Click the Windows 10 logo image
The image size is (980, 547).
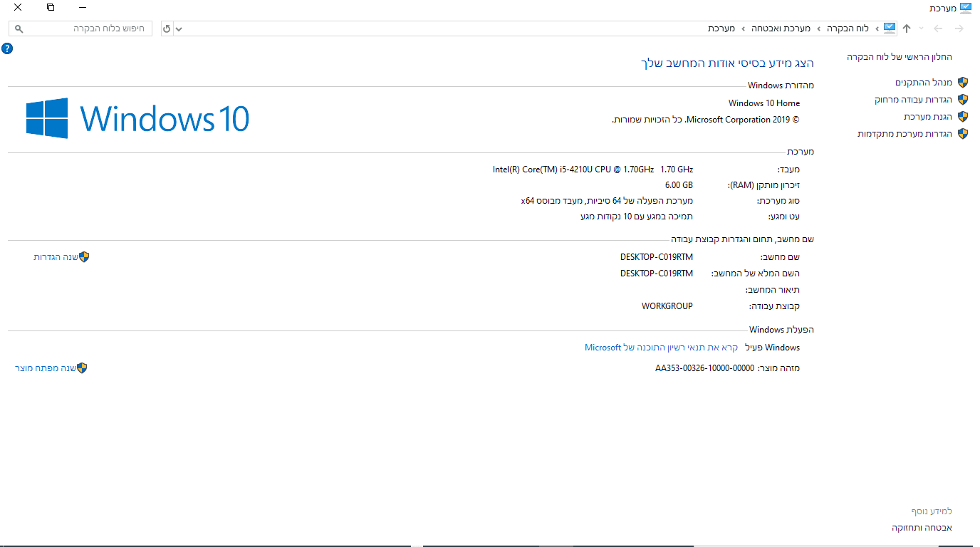(x=137, y=118)
